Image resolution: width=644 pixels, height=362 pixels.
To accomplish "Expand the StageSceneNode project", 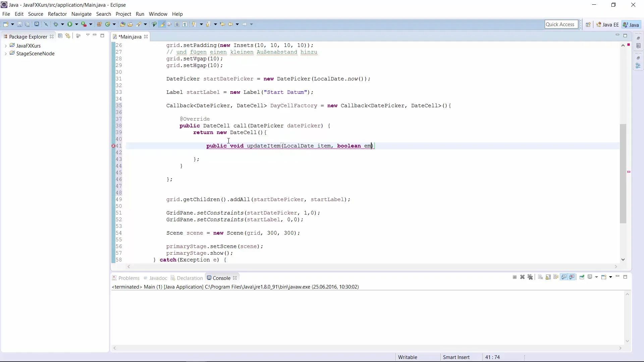I will pos(6,54).
